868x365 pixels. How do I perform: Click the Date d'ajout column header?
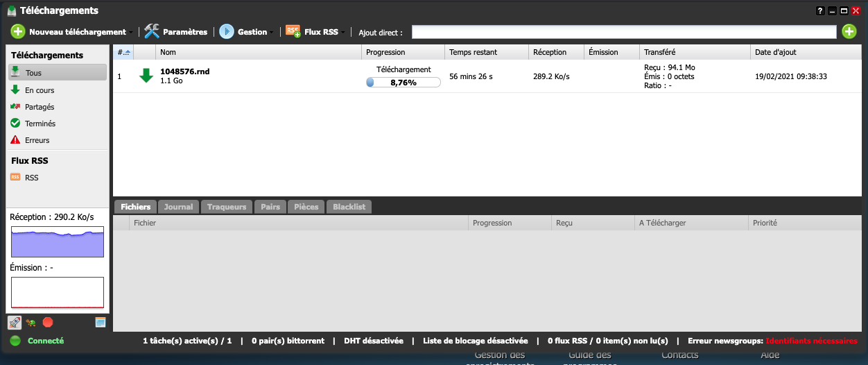pos(806,52)
